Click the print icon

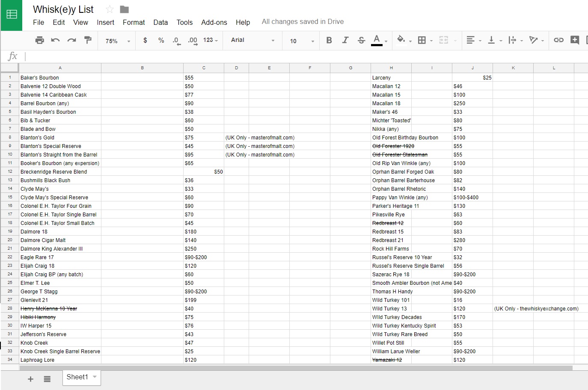pyautogui.click(x=39, y=40)
